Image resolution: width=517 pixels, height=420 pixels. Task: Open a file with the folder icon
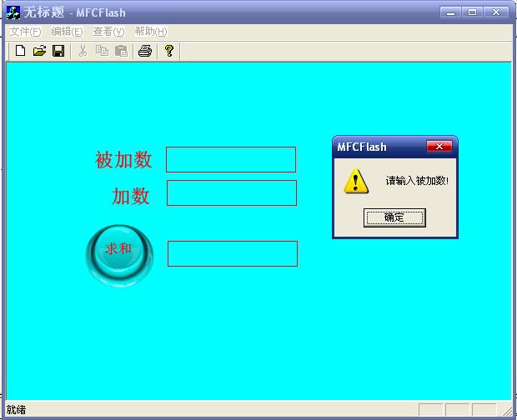pyautogui.click(x=39, y=51)
